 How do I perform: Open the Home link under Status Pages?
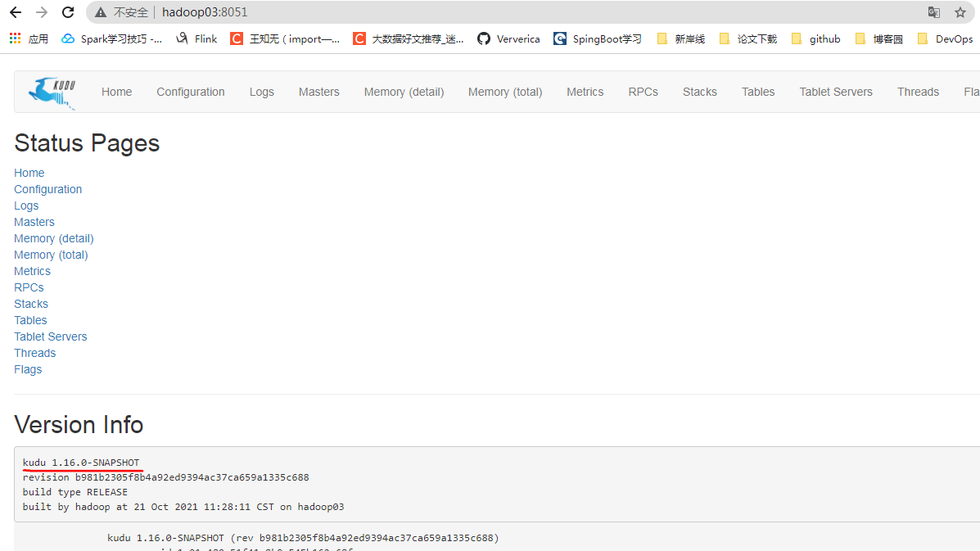tap(29, 173)
